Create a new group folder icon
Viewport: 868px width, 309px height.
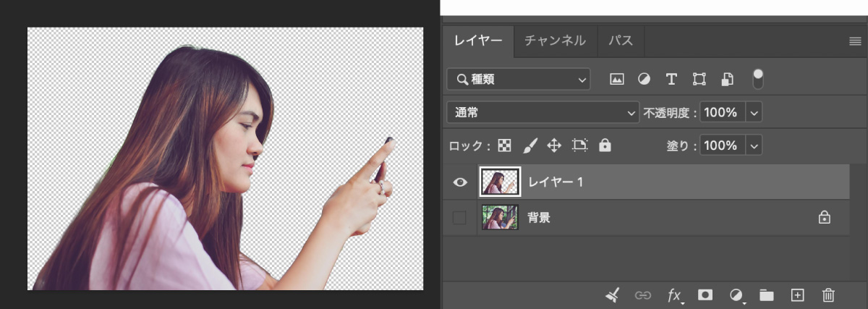coord(767,295)
